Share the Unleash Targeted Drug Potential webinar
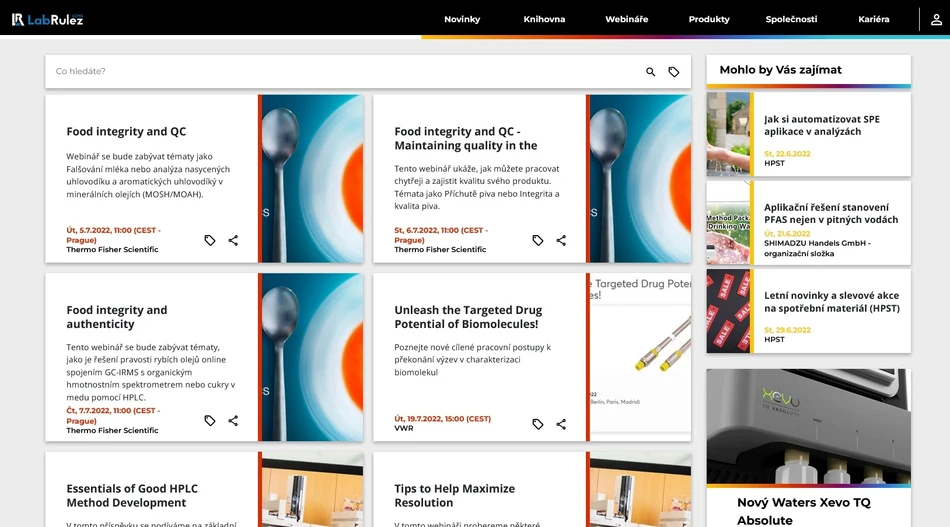 561,424
